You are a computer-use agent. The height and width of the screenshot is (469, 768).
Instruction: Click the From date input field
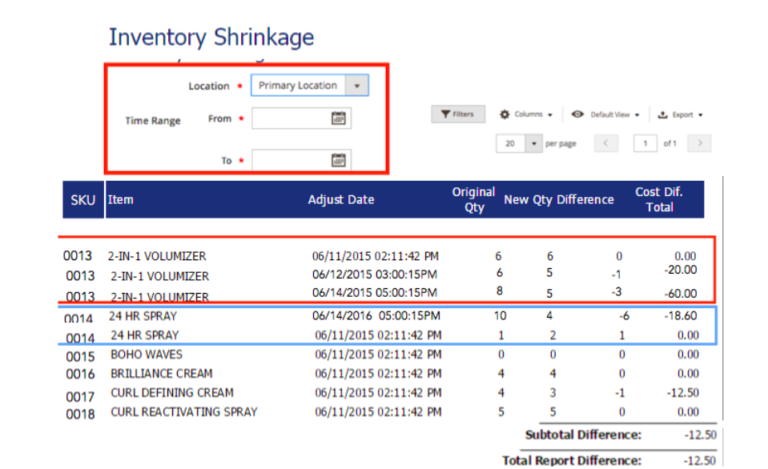(301, 118)
